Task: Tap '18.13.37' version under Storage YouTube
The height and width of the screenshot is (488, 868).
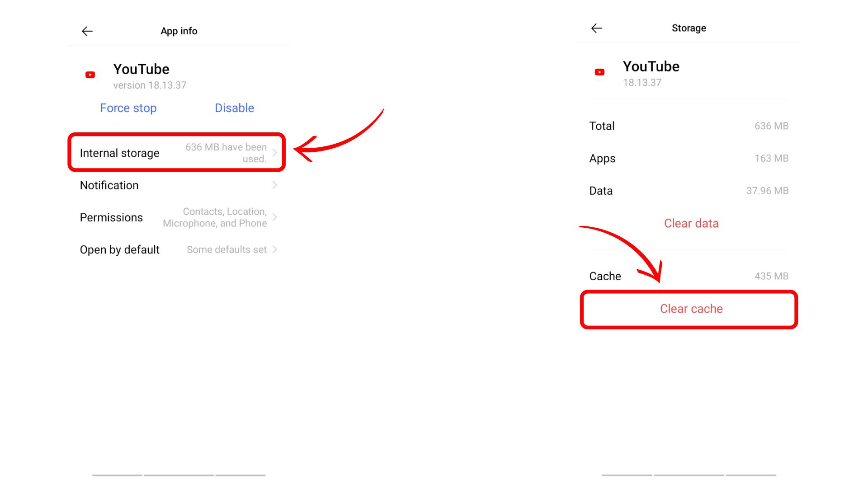Action: [x=642, y=83]
